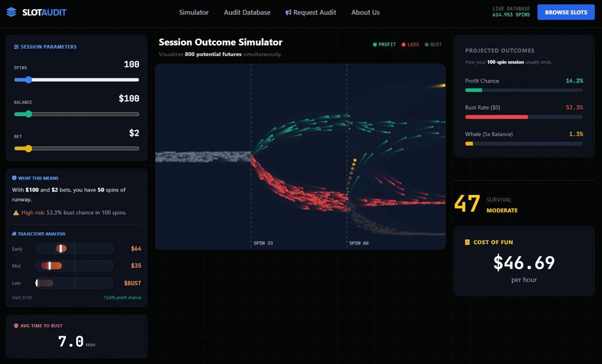Screen dimensions: 602x364
Task: Click the green Balance slider handle
Action: click(x=29, y=114)
